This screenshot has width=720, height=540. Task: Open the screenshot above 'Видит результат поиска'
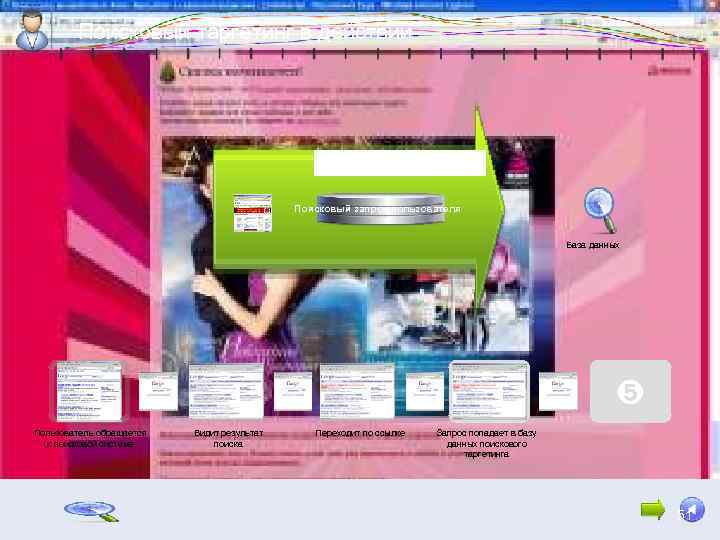[226, 391]
